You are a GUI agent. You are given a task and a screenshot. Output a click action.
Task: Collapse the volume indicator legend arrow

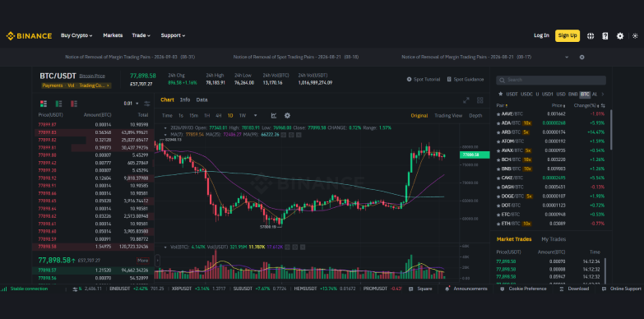pyautogui.click(x=166, y=247)
